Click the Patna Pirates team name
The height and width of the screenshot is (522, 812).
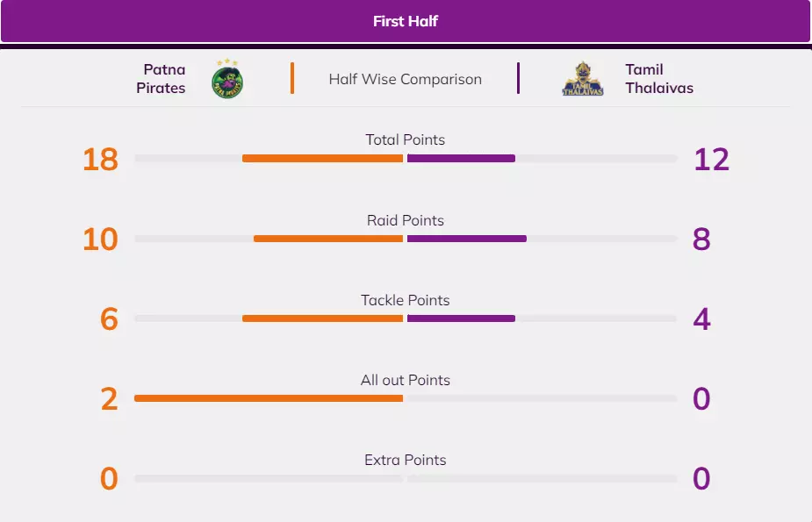(x=161, y=79)
